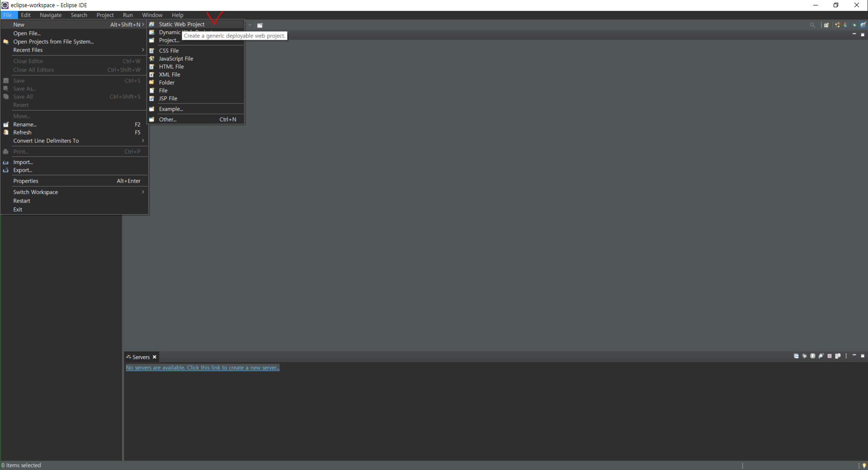Click the 0 items selected status text
Viewport: 868px width, 470px height.
tap(21, 465)
